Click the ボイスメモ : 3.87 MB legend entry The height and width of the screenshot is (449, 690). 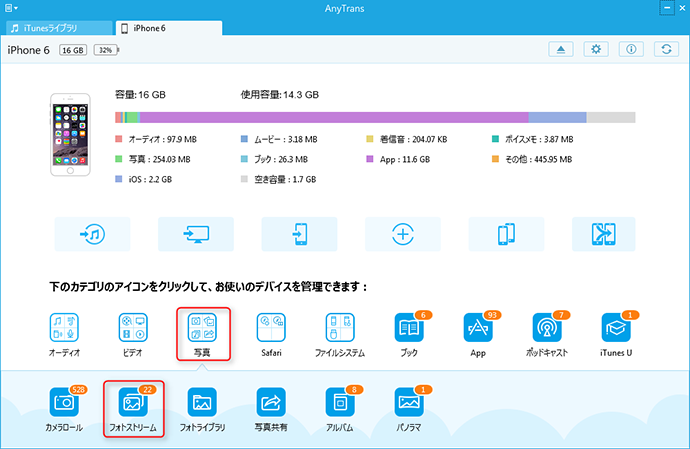pos(532,140)
